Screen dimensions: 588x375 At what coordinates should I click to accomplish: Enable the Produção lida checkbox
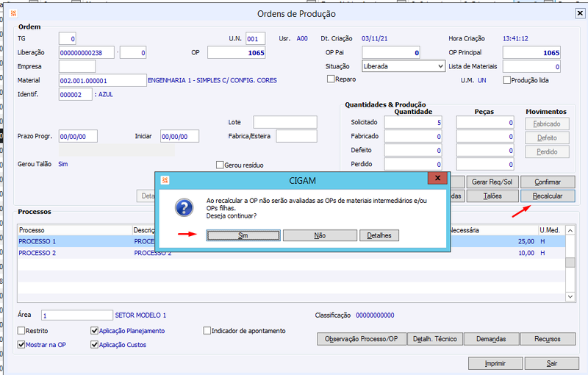pos(506,80)
